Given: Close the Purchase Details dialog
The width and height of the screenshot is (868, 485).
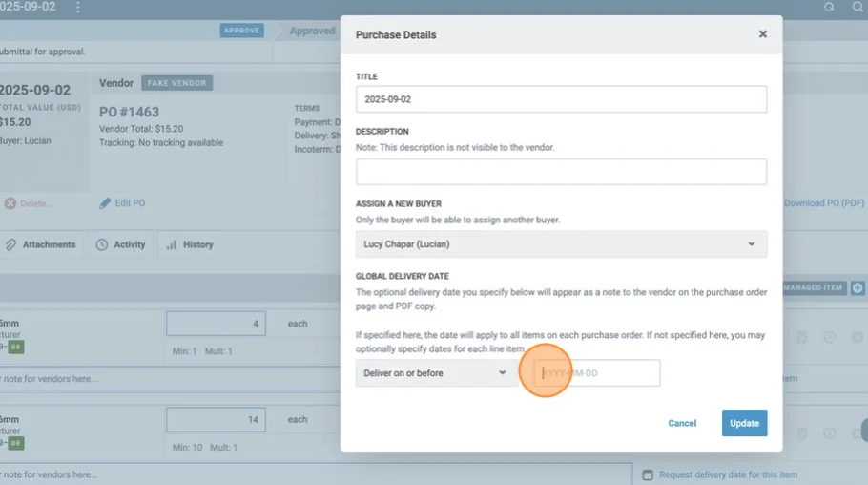Looking at the screenshot, I should click(762, 34).
